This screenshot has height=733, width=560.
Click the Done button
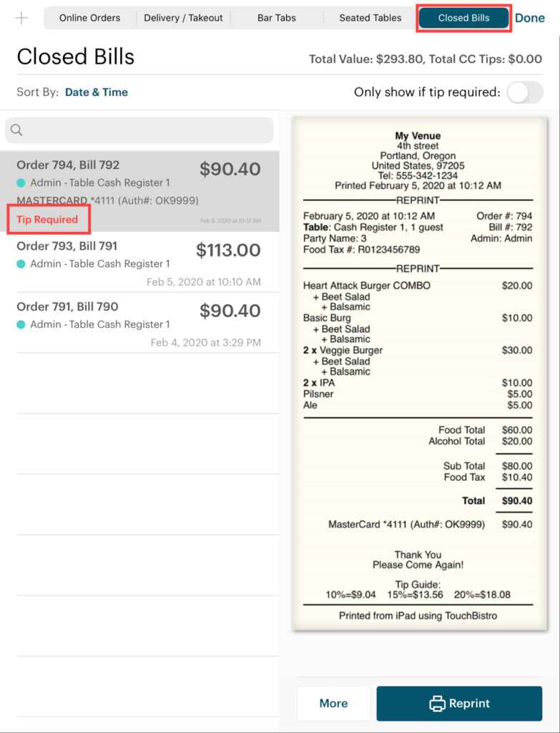coord(530,17)
